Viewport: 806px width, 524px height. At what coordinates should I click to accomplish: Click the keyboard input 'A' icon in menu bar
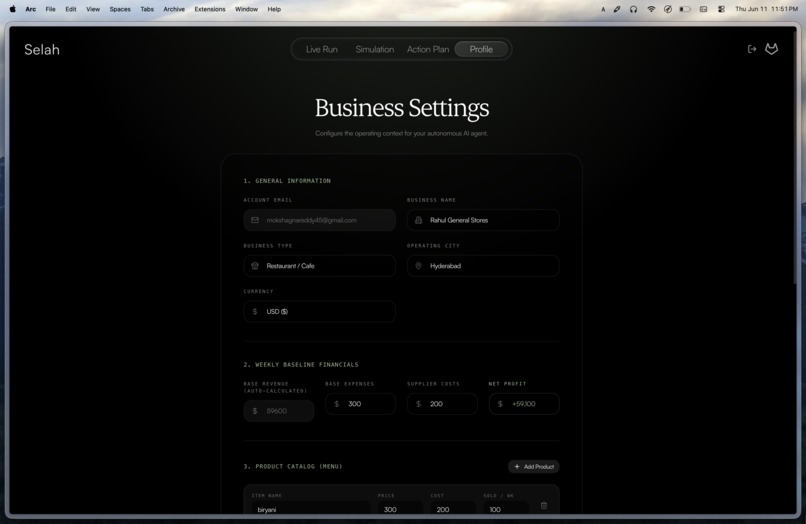coord(603,9)
